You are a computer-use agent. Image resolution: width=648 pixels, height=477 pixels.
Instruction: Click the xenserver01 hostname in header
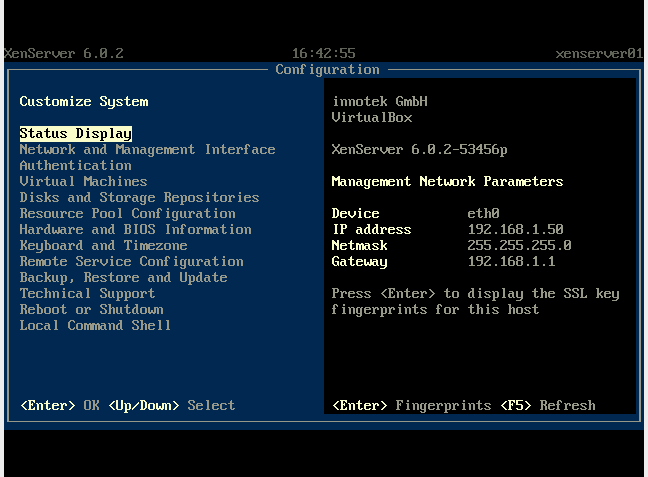pos(598,53)
